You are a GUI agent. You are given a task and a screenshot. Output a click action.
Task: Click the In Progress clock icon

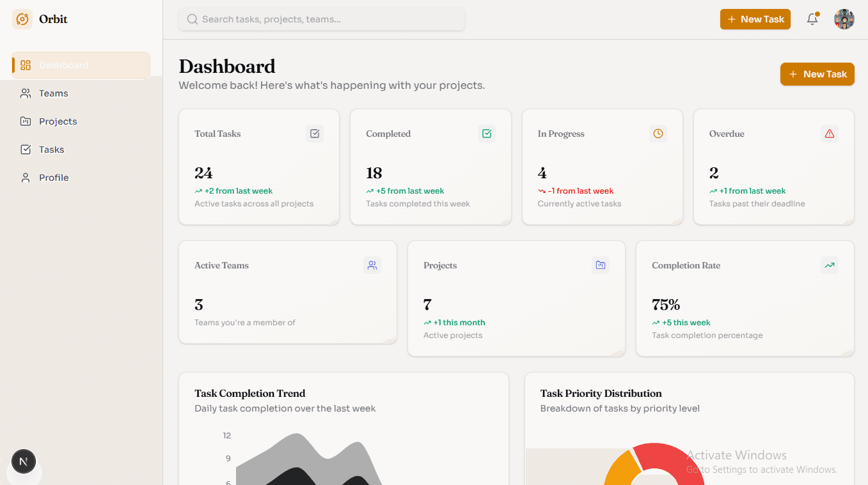[658, 134]
